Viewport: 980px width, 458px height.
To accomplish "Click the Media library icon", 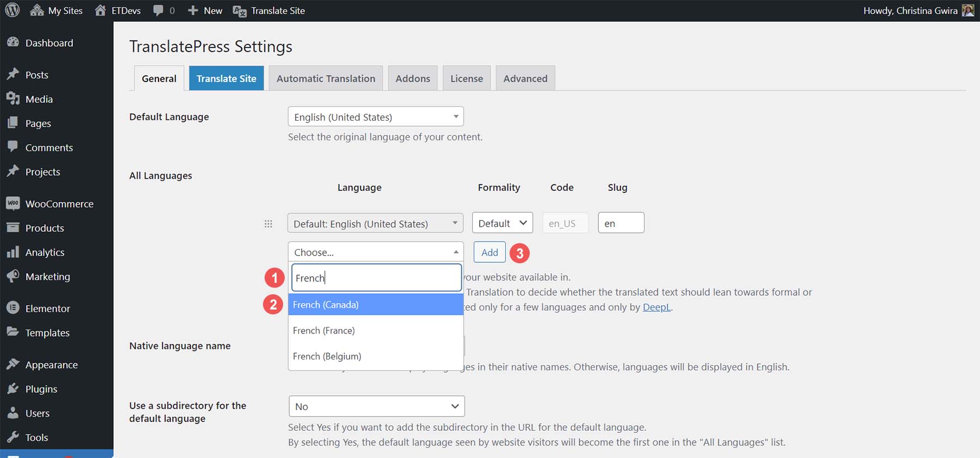I will tap(13, 98).
